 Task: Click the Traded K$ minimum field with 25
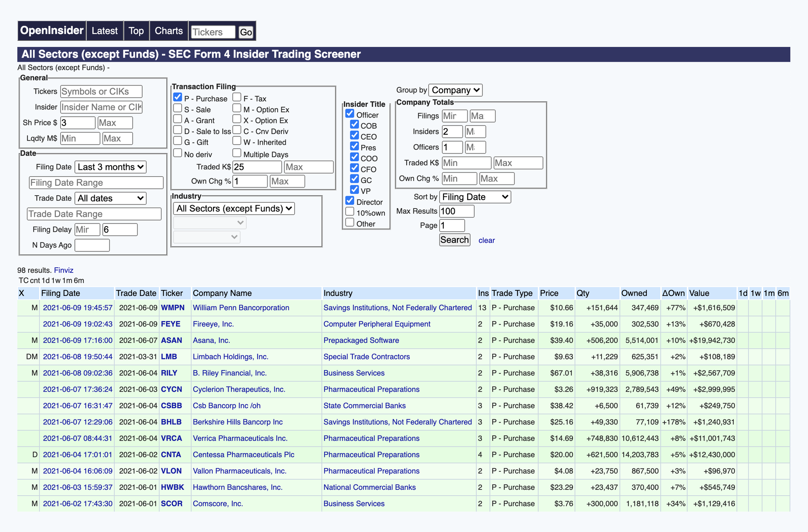tap(257, 167)
